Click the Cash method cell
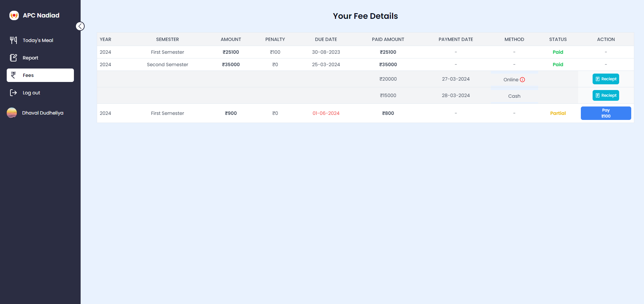Viewport: 644px width, 304px height. click(x=514, y=96)
